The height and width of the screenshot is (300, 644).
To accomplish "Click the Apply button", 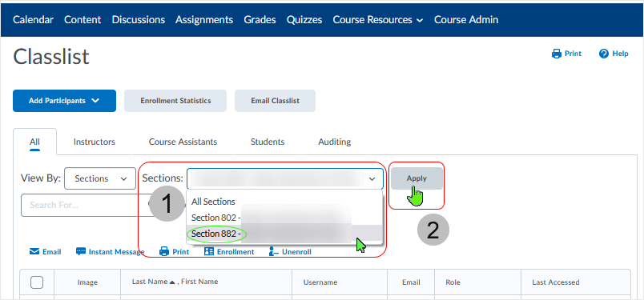I will coord(417,178).
